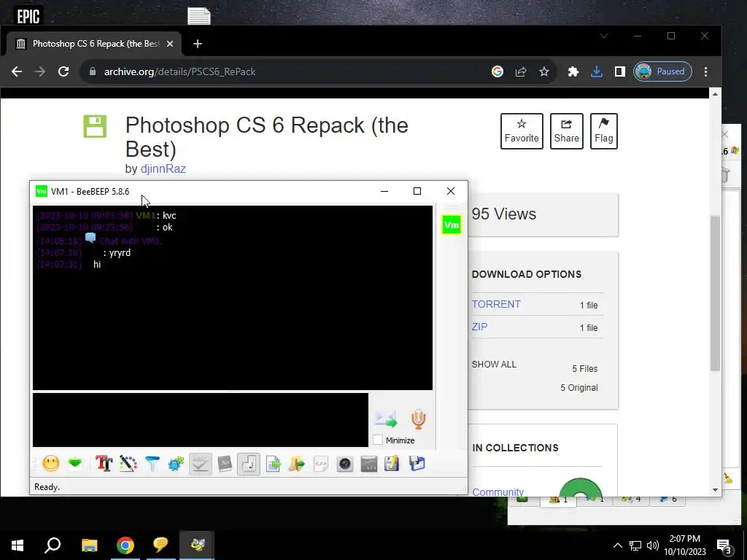The width and height of the screenshot is (747, 560).
Task: Record a voice message with microphone icon
Action: tap(418, 419)
